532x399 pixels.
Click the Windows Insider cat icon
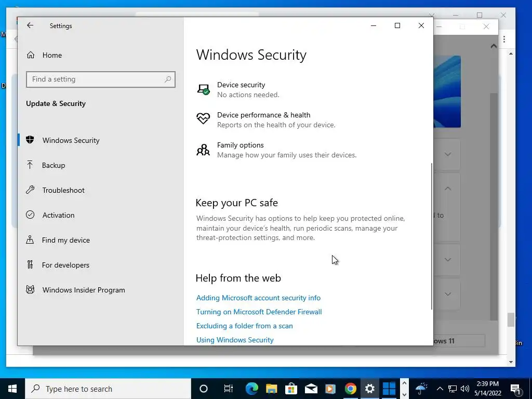[30, 289]
